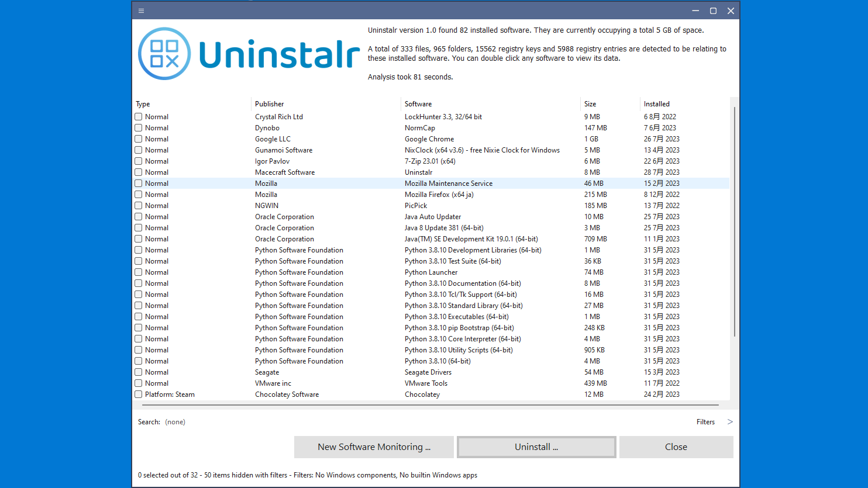The width and height of the screenshot is (868, 488).
Task: Open the Filters link
Action: coord(705,422)
